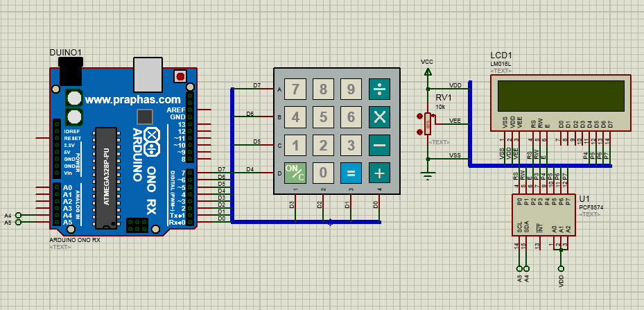644x310 pixels.
Task: Select the VCC power arrow terminal
Action: [428, 72]
